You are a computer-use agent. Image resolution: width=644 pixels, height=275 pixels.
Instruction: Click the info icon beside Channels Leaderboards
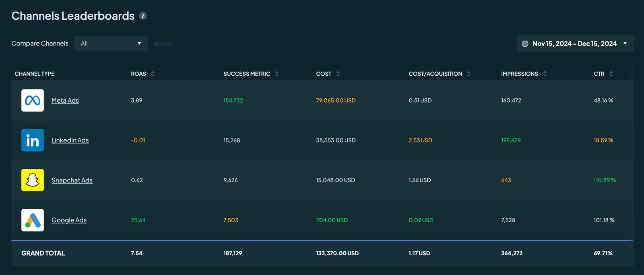(143, 16)
